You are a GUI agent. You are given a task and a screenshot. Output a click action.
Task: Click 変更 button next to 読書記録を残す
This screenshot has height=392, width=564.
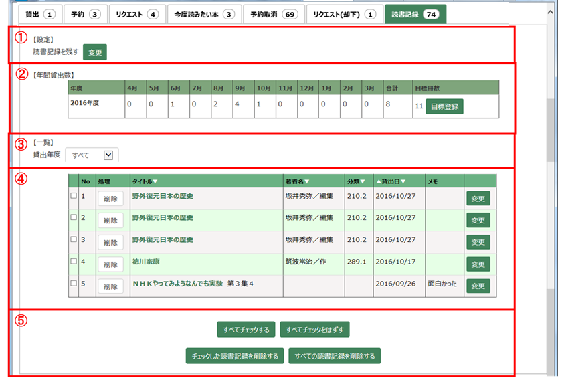coord(94,52)
